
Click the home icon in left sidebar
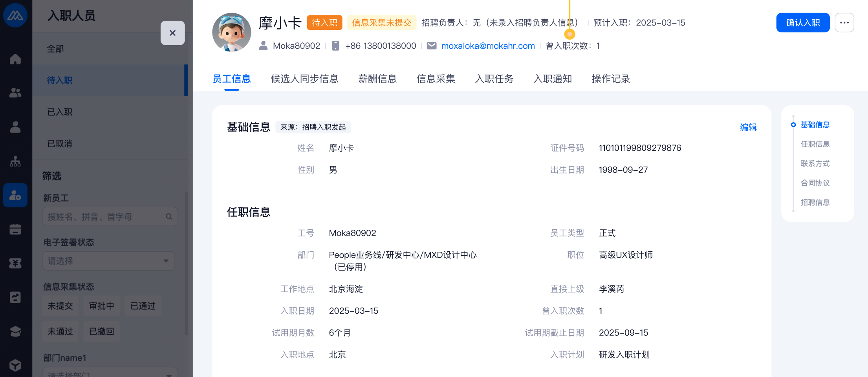pyautogui.click(x=15, y=59)
